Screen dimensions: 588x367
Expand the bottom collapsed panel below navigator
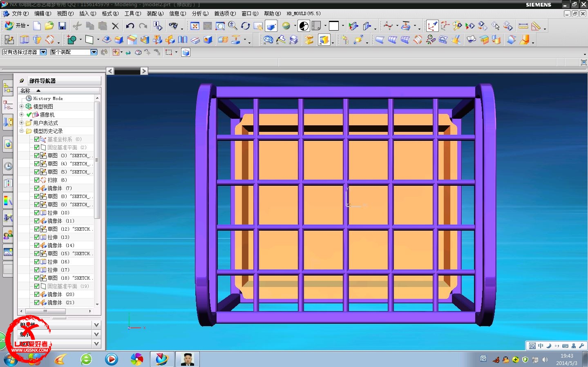(x=96, y=344)
